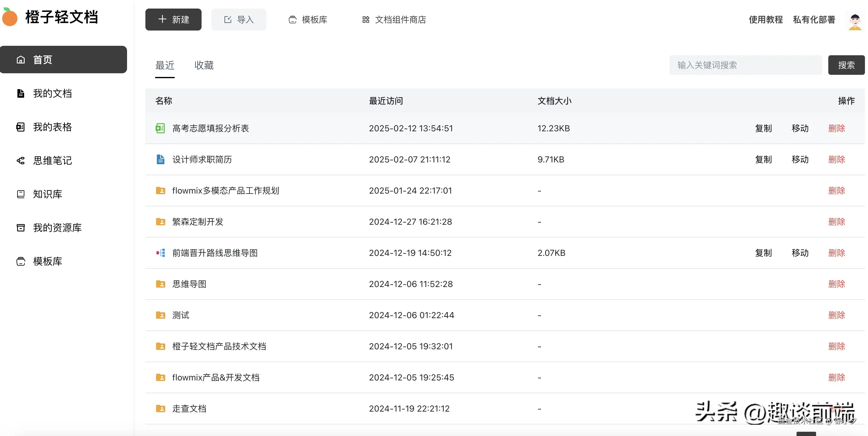868x436 pixels.
Task: Click the orange logo icon
Action: pos(9,17)
